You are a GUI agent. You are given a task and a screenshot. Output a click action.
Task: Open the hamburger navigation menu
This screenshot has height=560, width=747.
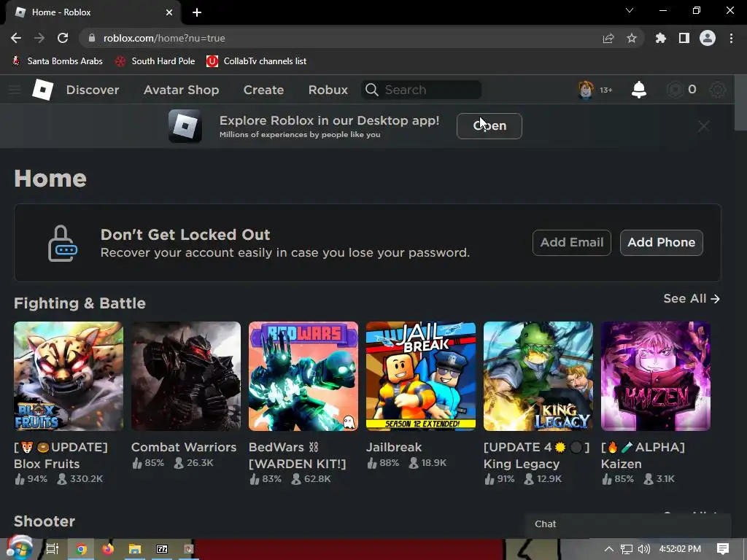(x=15, y=90)
